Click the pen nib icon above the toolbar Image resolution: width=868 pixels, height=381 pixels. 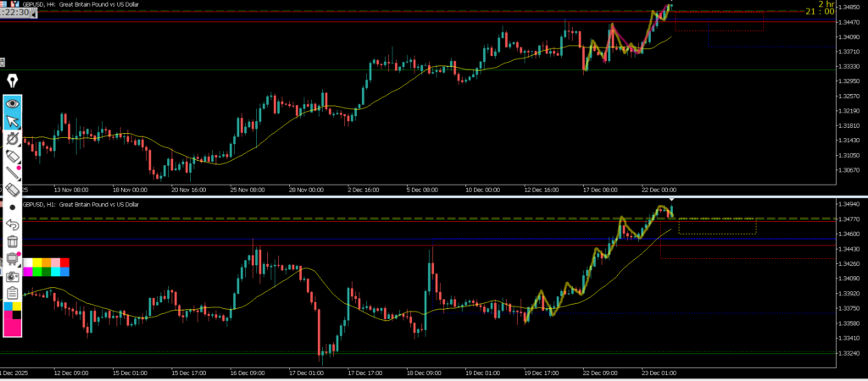tap(13, 82)
